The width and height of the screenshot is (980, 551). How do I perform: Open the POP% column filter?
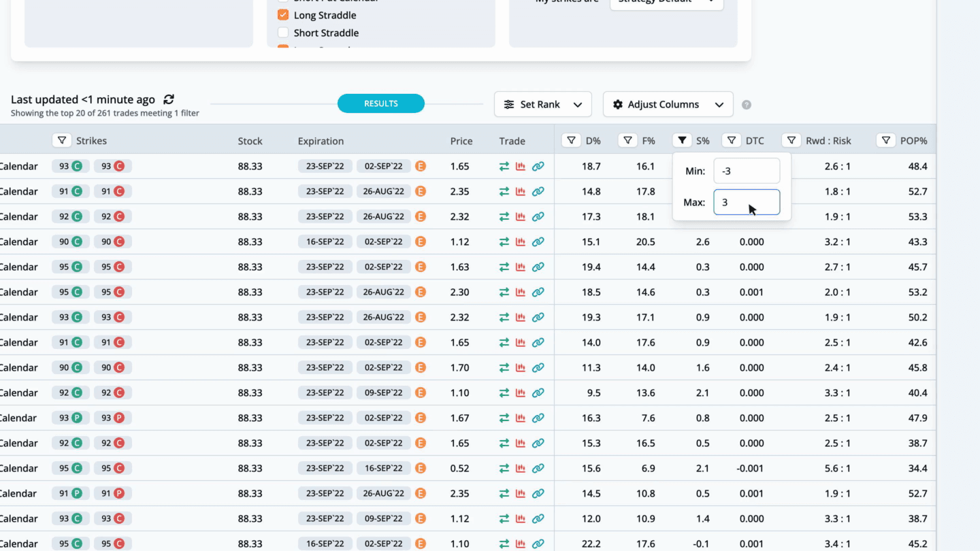886,140
